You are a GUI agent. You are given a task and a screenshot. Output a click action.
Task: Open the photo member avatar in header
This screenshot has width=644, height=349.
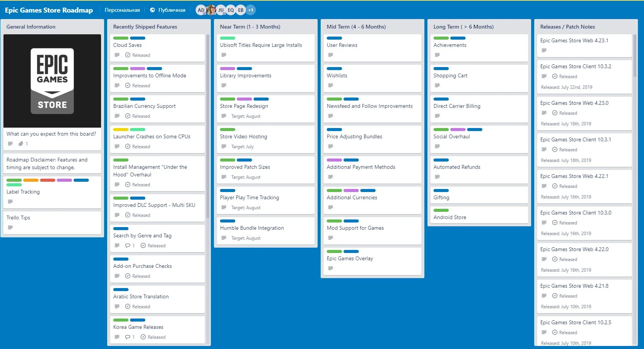pos(211,10)
